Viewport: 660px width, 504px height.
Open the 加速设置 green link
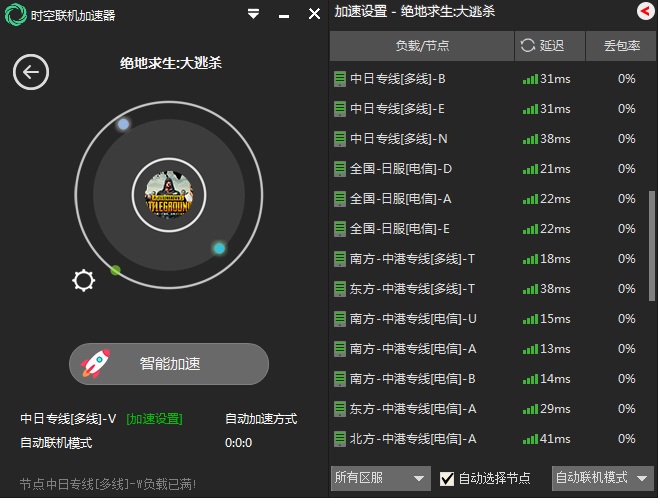pyautogui.click(x=154, y=419)
